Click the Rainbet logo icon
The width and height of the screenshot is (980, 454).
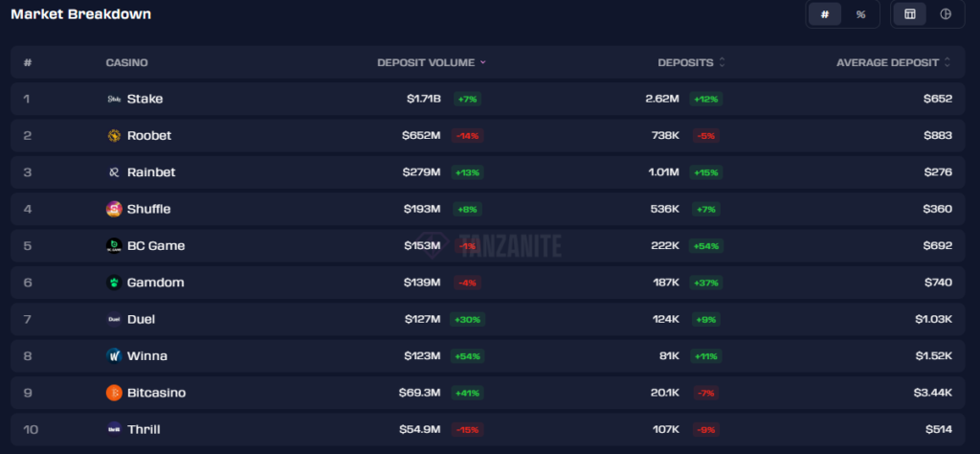[114, 172]
